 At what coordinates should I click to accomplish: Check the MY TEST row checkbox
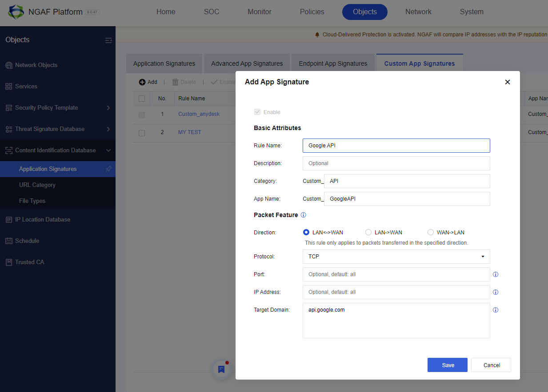pos(142,133)
